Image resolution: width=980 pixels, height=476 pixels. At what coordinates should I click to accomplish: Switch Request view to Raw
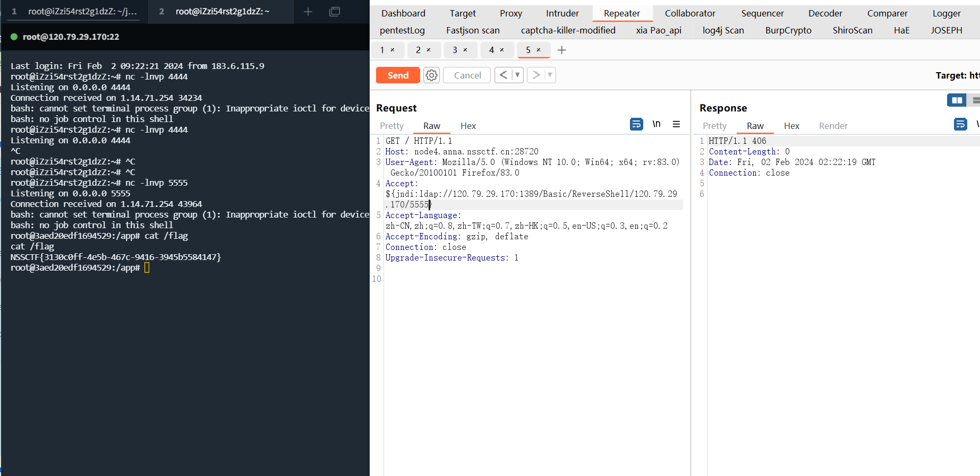coord(431,126)
